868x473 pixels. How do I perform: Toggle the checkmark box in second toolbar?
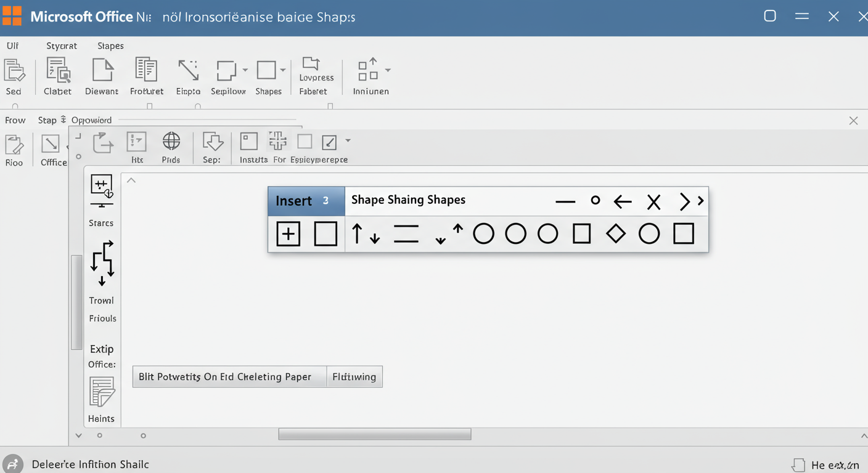330,142
